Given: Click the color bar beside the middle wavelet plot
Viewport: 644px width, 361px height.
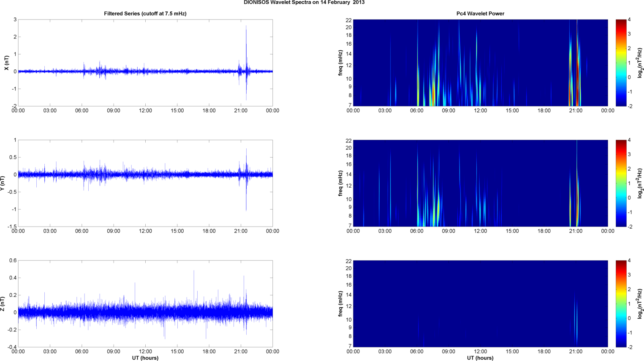Looking at the screenshot, I should (x=621, y=183).
